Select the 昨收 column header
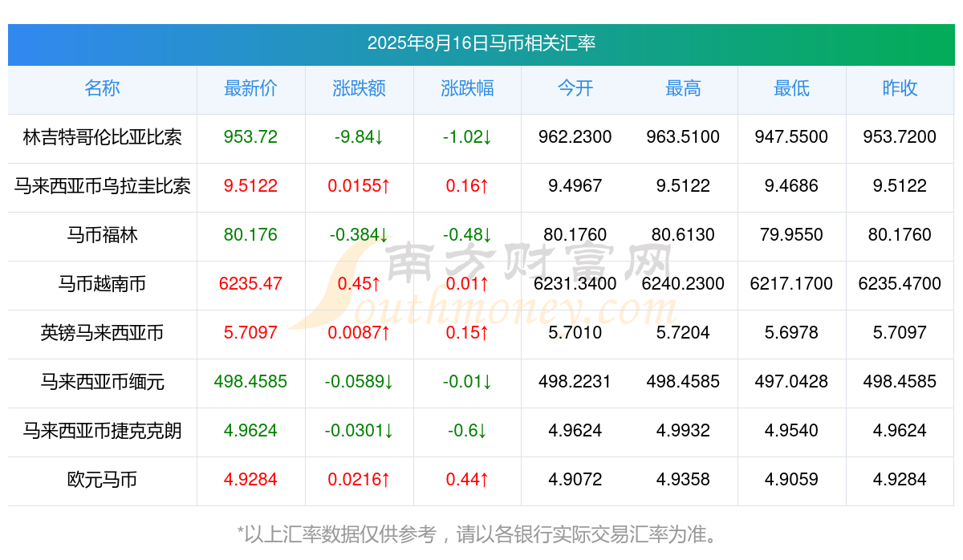This screenshot has width=963, height=560. (x=900, y=88)
